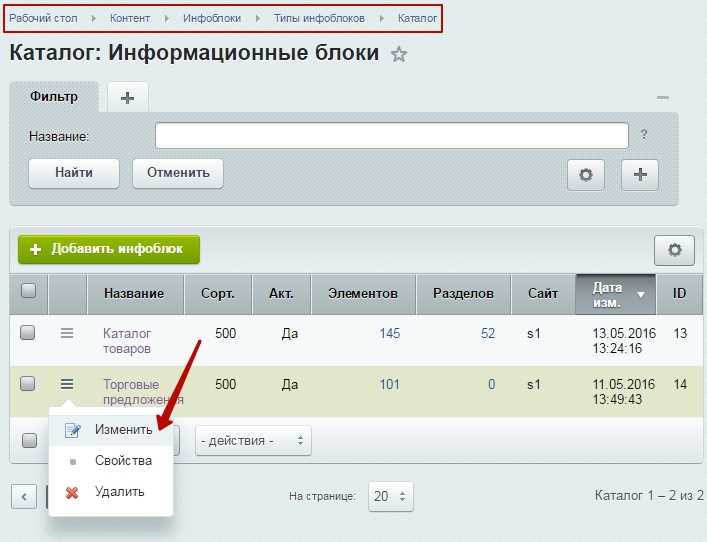Sort by Сайт column header

click(x=543, y=294)
